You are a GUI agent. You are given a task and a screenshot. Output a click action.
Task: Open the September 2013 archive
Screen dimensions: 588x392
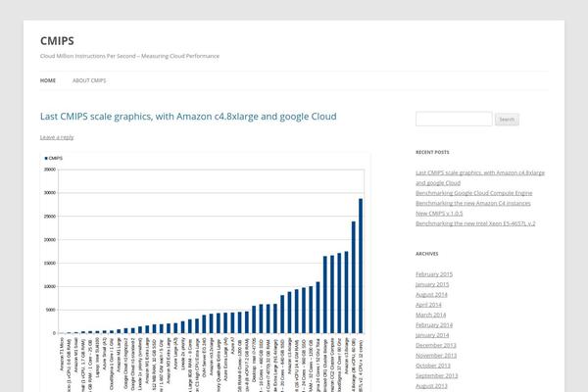(x=436, y=376)
